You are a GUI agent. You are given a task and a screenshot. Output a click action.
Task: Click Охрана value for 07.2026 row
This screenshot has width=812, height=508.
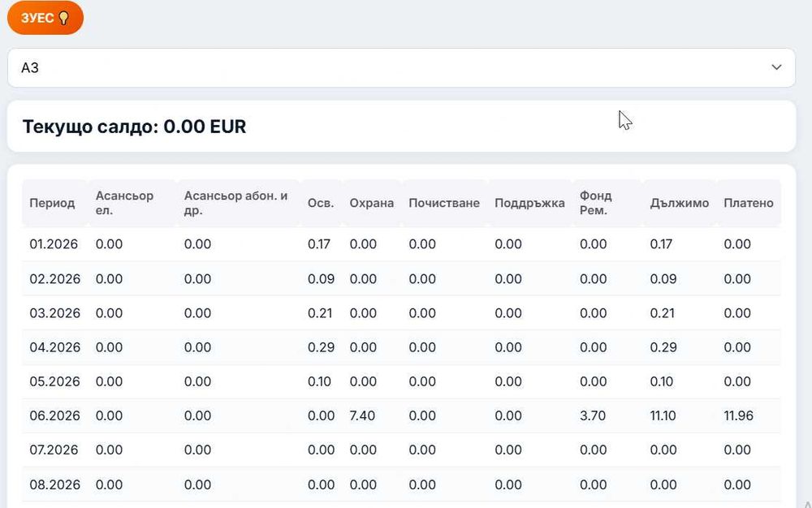(x=363, y=450)
